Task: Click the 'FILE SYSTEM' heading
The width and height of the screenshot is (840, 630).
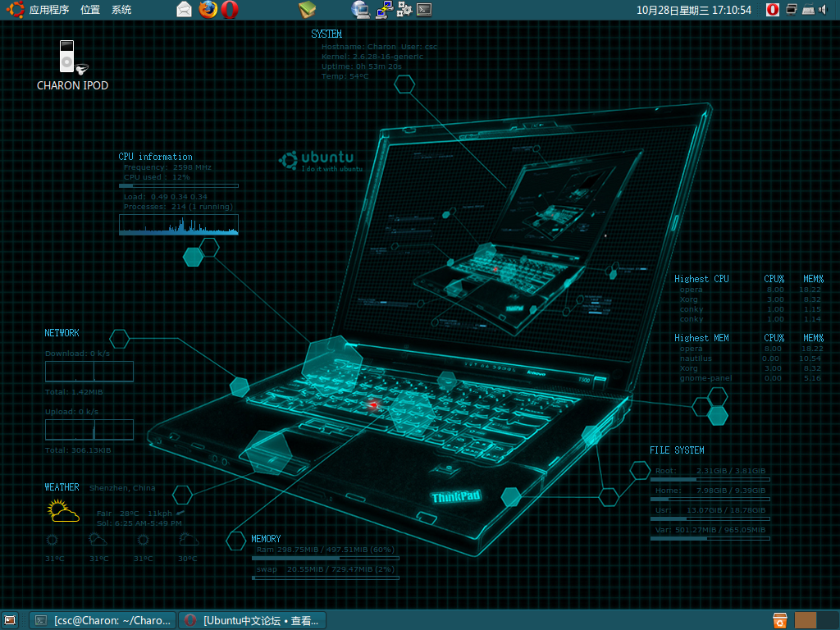Action: 677,450
